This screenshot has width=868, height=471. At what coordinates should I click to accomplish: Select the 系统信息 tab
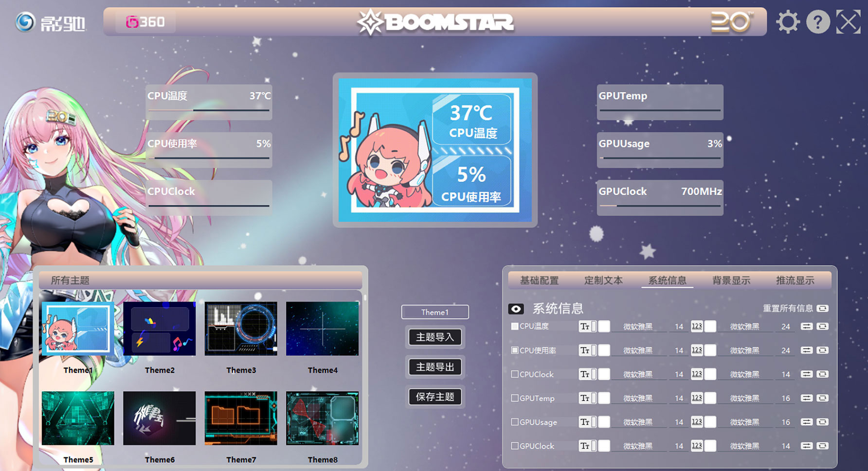coord(667,280)
